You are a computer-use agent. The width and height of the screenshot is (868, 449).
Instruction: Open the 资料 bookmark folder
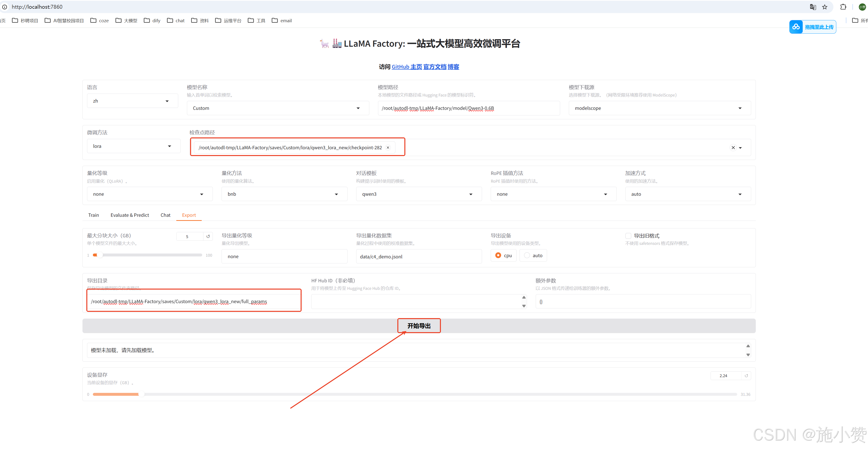(200, 21)
